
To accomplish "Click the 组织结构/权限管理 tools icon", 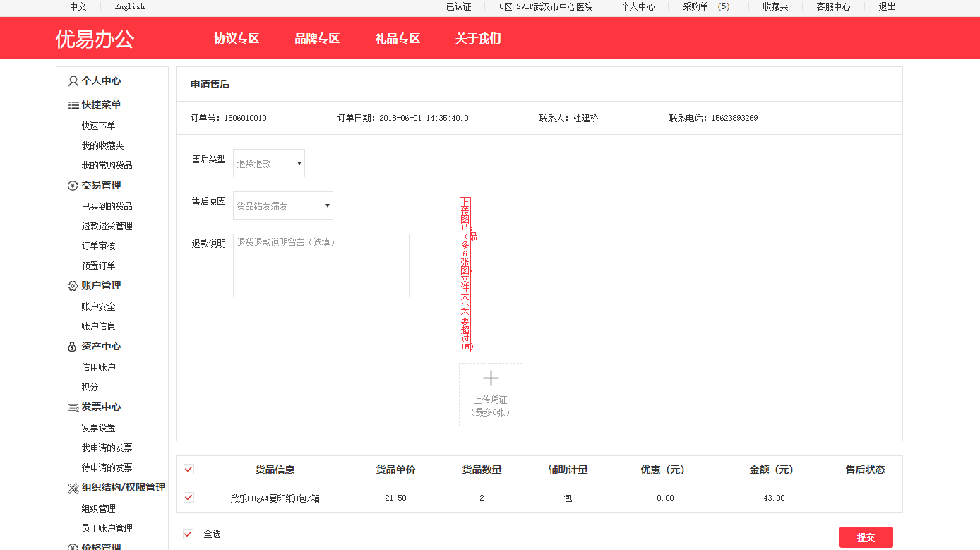I will tap(73, 488).
